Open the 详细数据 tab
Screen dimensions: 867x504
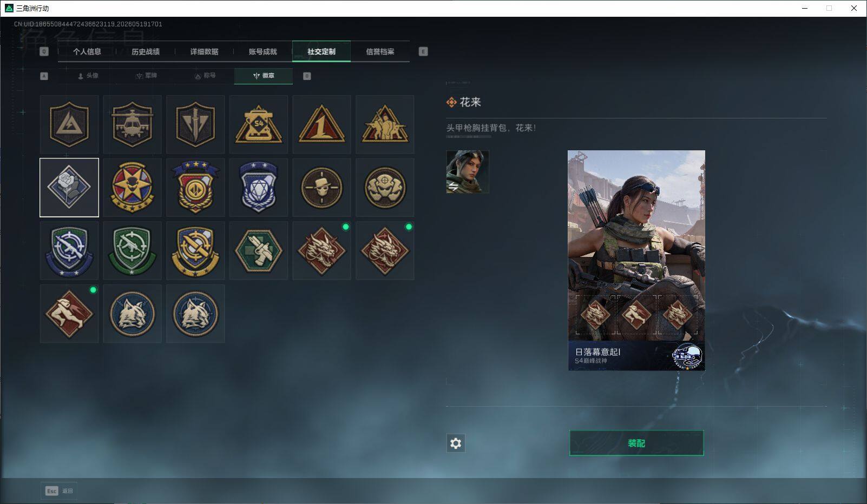tap(204, 51)
